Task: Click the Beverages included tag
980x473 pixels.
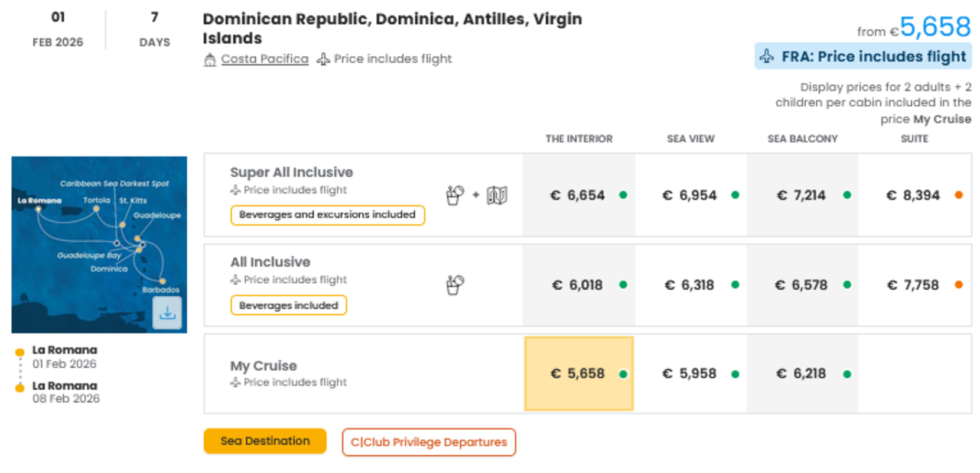Action: [288, 305]
